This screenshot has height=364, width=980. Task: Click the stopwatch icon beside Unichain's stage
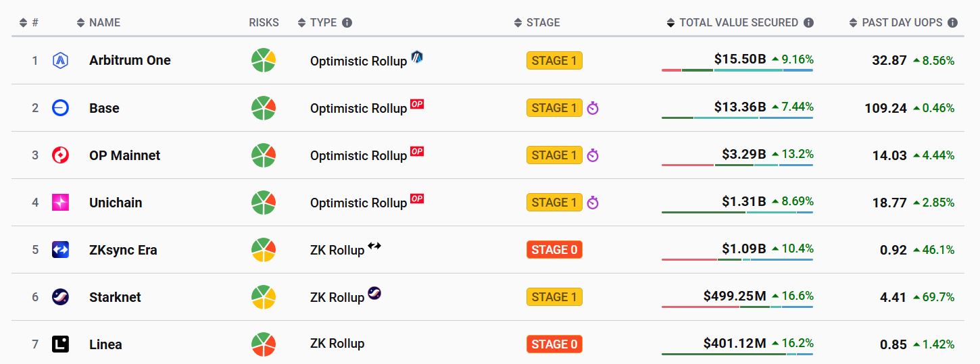click(593, 203)
